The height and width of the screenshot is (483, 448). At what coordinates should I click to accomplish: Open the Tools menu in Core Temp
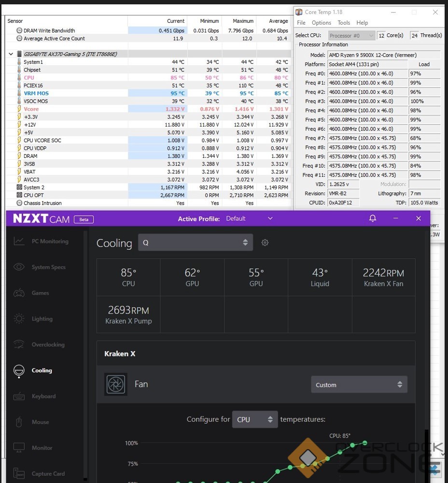coord(344,23)
